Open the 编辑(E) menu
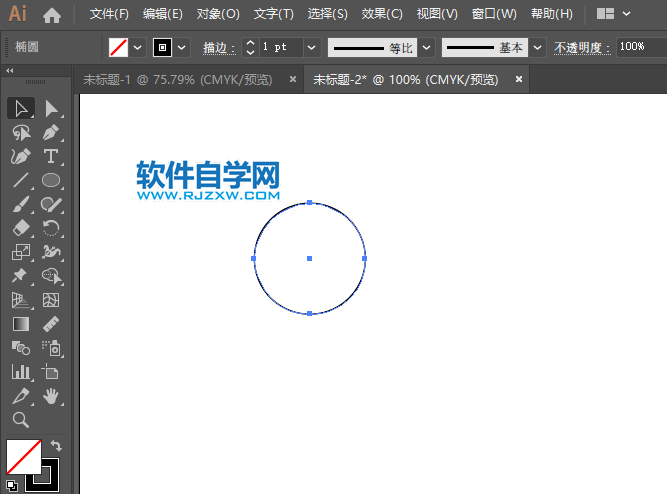 [x=163, y=14]
